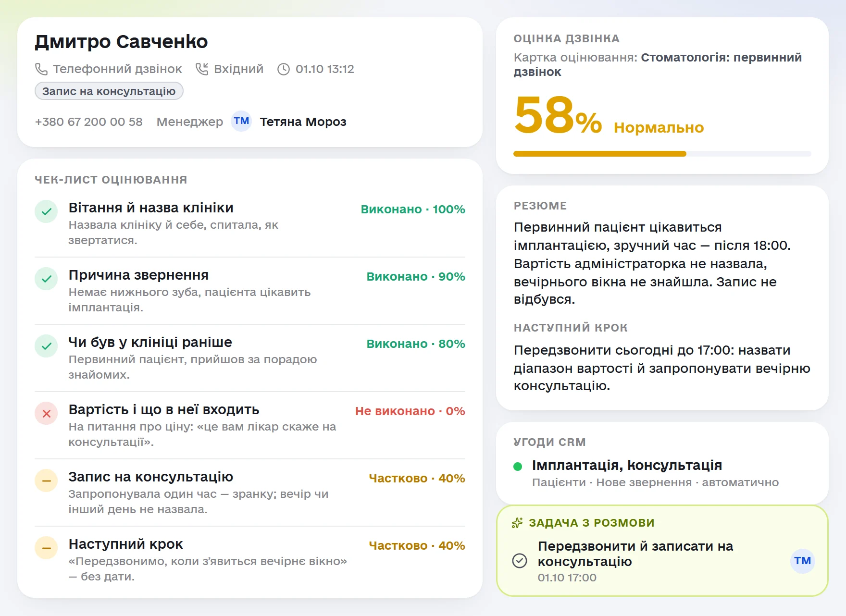
Task: Click the Причина звернення checklist title
Action: point(138,275)
